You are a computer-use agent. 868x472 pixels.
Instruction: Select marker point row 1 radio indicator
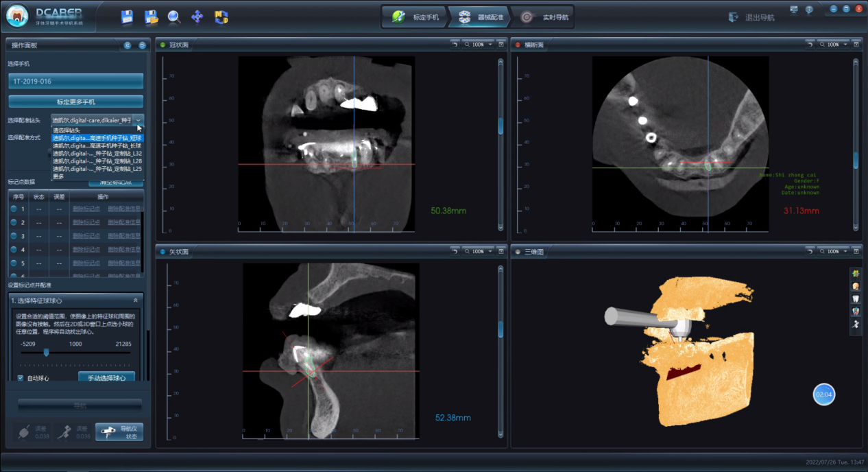14,209
